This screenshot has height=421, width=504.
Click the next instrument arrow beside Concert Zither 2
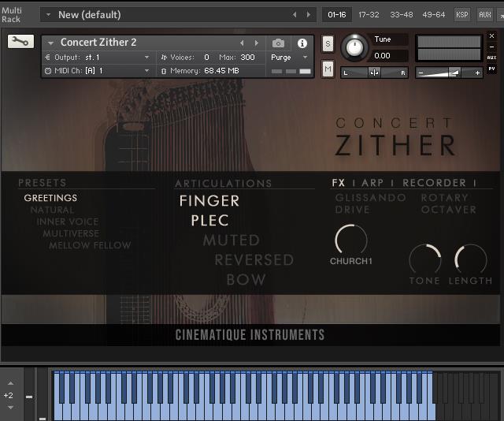(x=256, y=43)
